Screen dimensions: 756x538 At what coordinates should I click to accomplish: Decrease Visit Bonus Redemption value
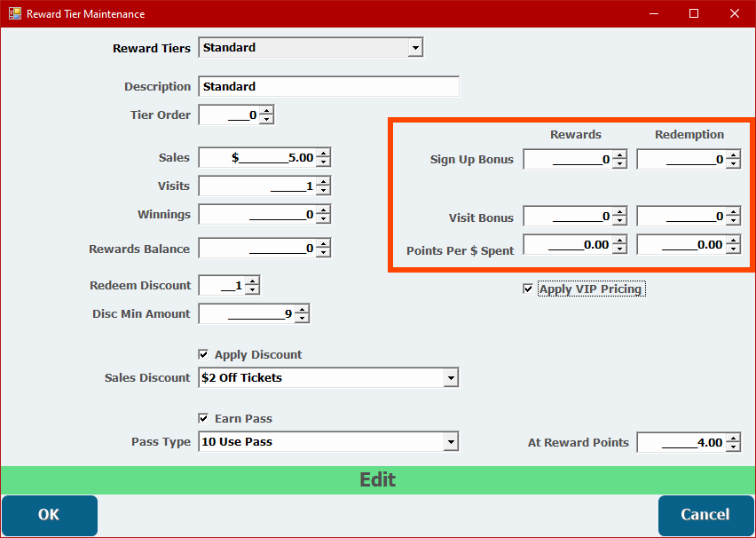click(733, 221)
